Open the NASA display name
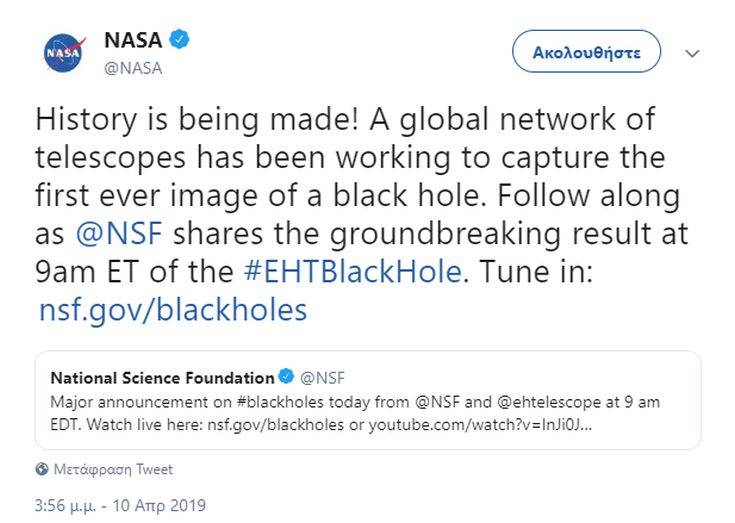Screen dimensions: 735x523 pos(133,41)
